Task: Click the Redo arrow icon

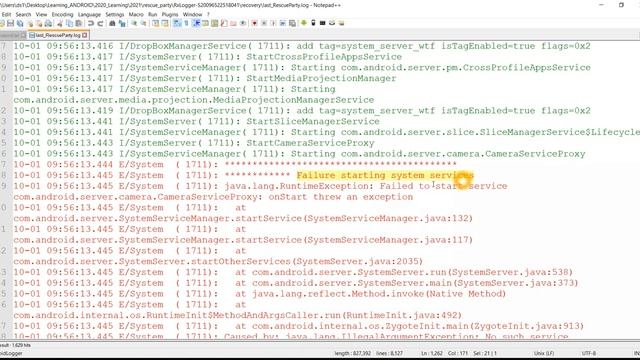Action: point(101,23)
